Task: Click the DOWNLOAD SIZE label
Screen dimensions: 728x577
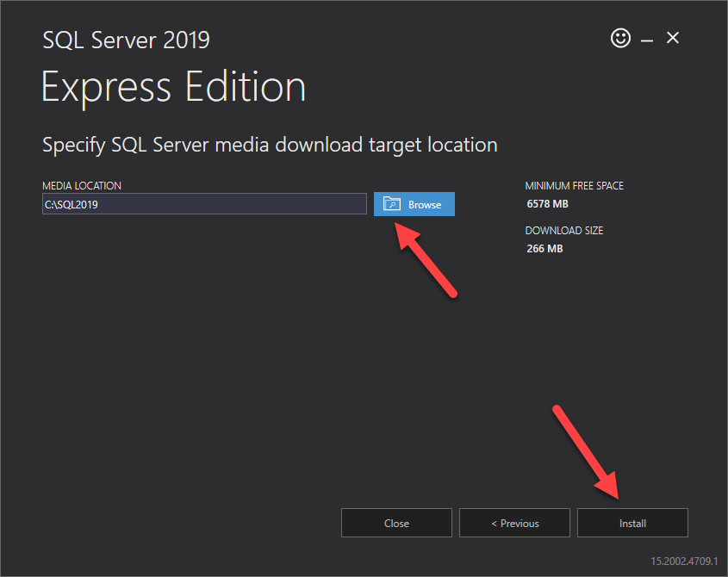Action: pyautogui.click(x=564, y=231)
